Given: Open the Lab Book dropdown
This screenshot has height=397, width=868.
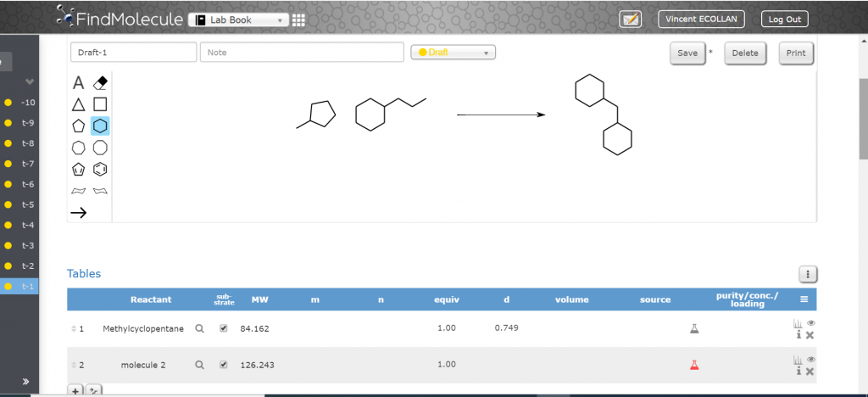Looking at the screenshot, I should 237,20.
